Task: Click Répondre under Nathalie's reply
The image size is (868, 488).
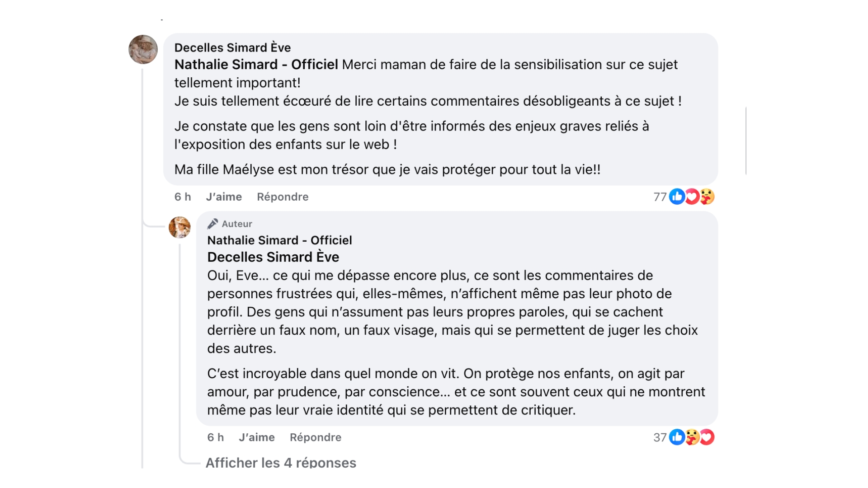Action: 315,437
